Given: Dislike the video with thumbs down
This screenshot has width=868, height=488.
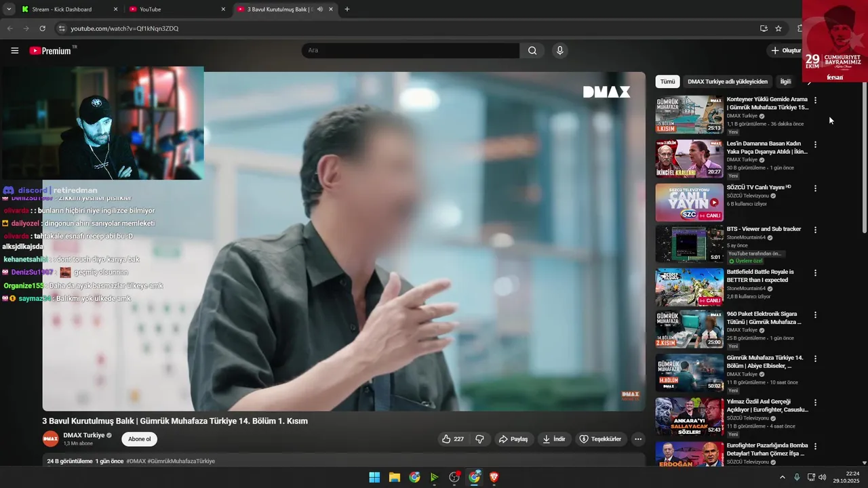Looking at the screenshot, I should (480, 439).
